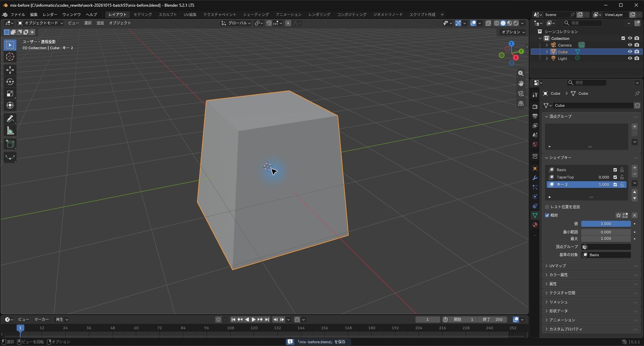Hide the Cube object with eye icon
644x346 pixels.
tap(630, 52)
